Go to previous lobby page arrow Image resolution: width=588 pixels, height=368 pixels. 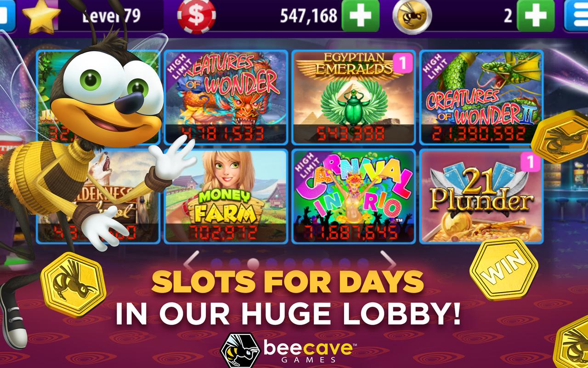click(x=192, y=262)
